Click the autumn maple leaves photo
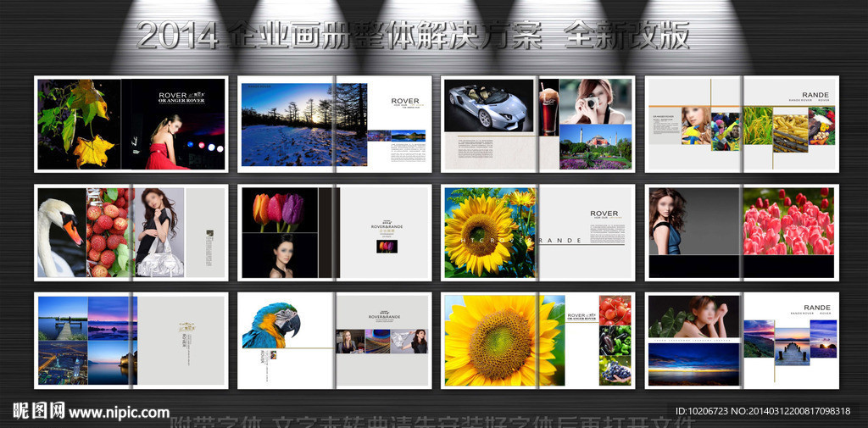868x428 pixels. coord(79,124)
